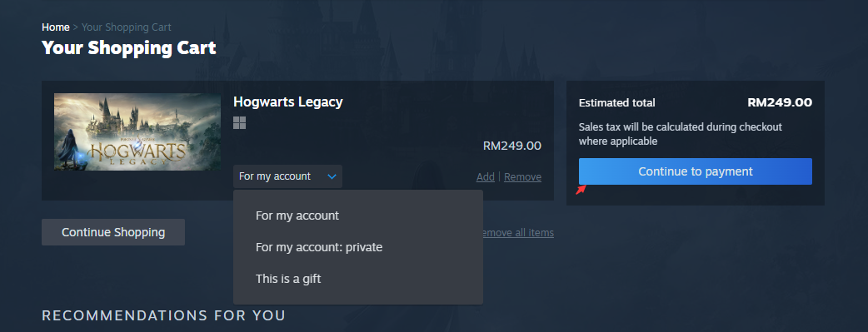Click 'Your Shopping Cart' breadcrumb text
Image resolution: width=868 pixels, height=332 pixels.
(x=127, y=27)
